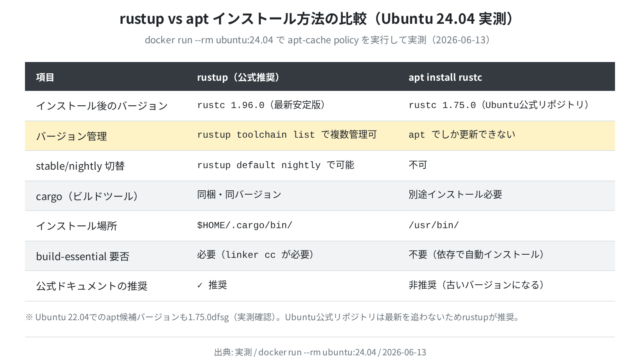Click the cell 'apt でしか更新できない'
Viewport: 640px width, 360px height.
click(x=462, y=135)
